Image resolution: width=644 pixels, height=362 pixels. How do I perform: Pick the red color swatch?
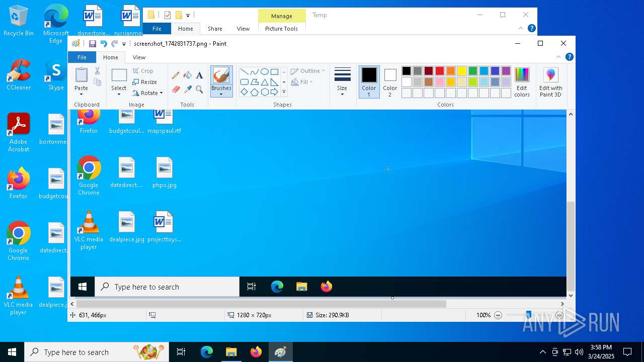tap(440, 71)
